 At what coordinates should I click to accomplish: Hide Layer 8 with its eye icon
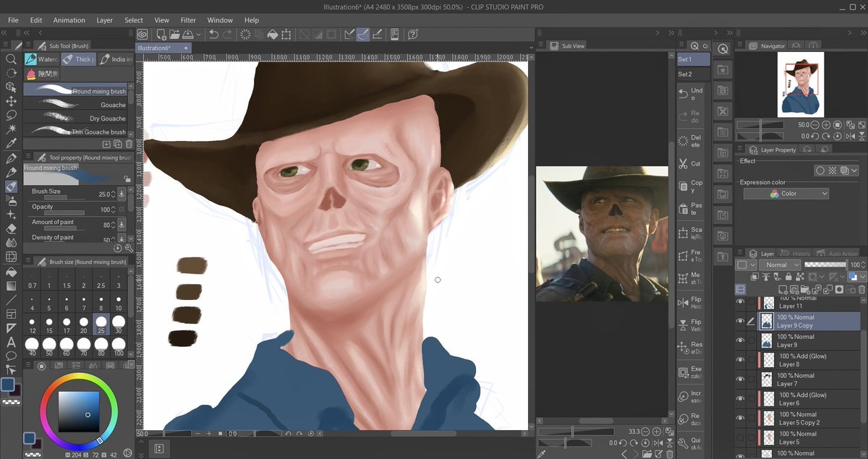click(740, 360)
